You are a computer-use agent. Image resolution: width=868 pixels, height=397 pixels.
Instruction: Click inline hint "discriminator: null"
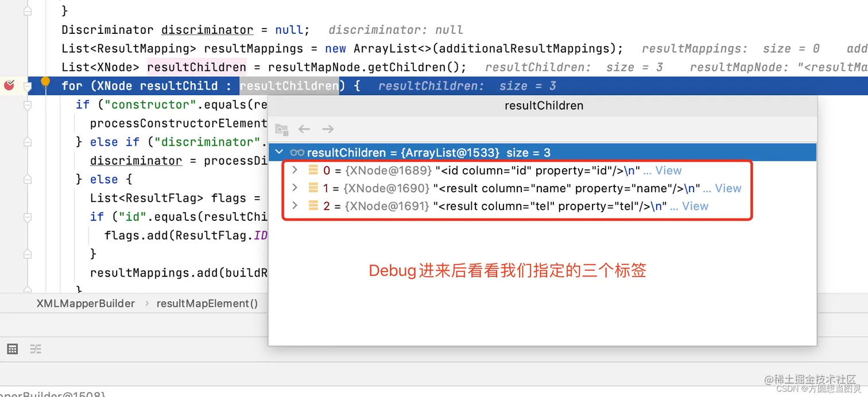click(396, 30)
